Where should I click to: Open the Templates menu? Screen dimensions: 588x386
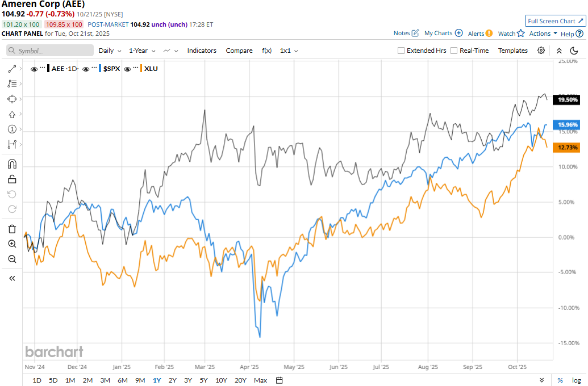pyautogui.click(x=512, y=51)
